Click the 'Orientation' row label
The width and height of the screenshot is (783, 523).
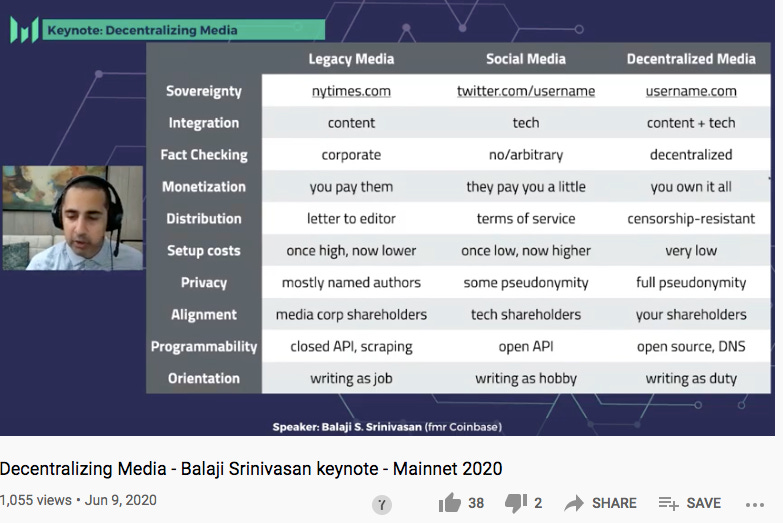(x=204, y=379)
